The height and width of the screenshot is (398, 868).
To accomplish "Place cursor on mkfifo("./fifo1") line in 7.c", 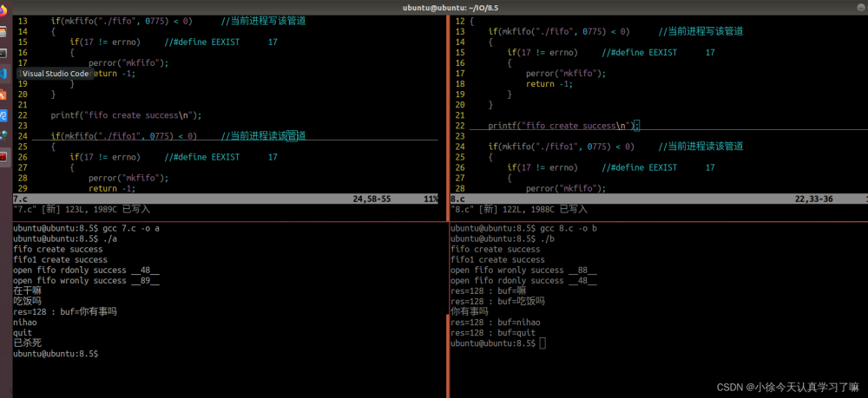I will [x=178, y=136].
